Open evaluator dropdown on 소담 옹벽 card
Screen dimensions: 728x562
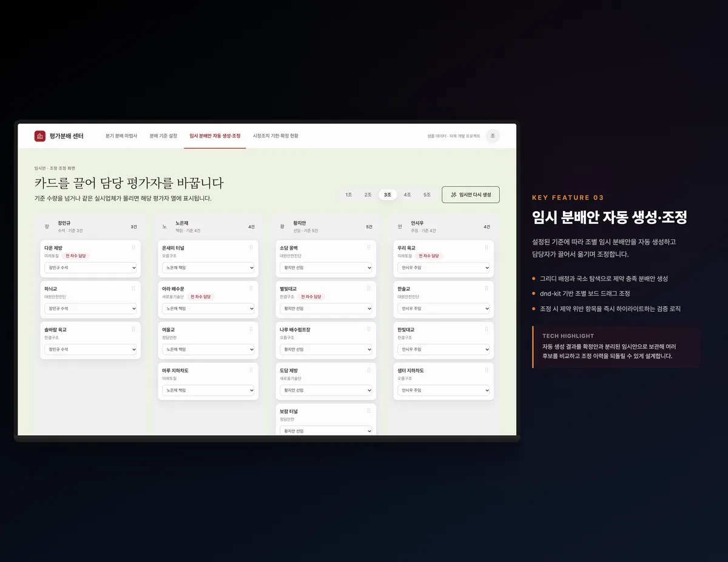tap(326, 268)
